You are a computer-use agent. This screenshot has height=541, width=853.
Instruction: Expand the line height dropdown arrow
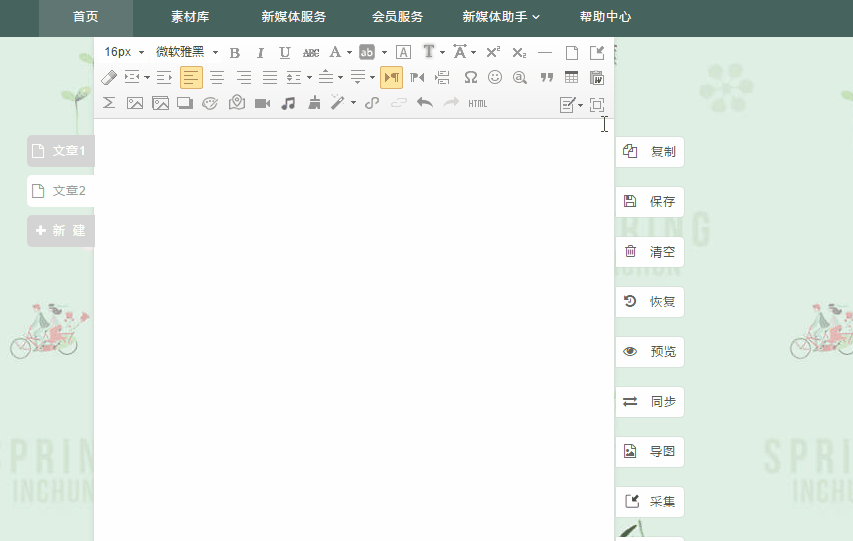309,78
